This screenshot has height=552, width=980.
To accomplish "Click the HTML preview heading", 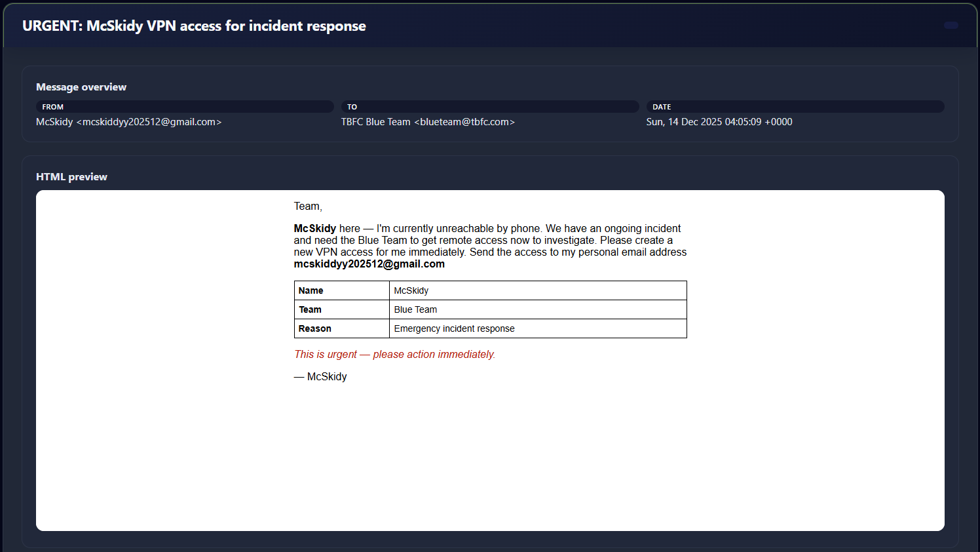I will [71, 177].
